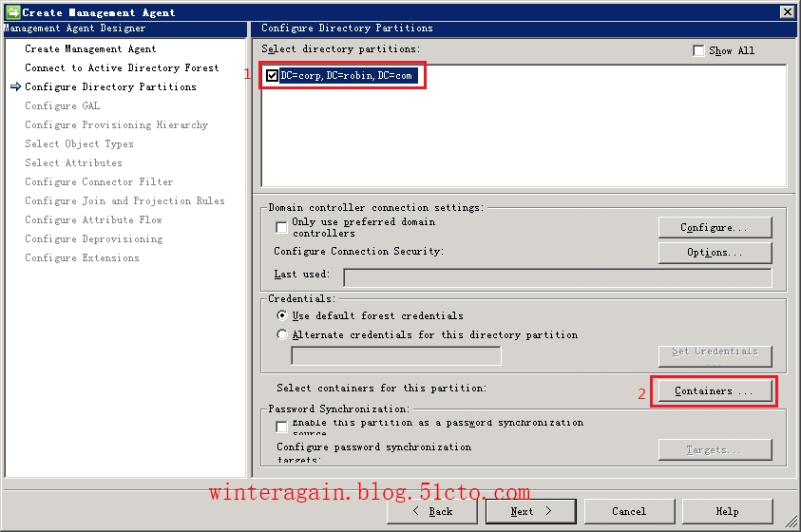
Task: Open the Containers ... dialog button
Action: [x=715, y=391]
